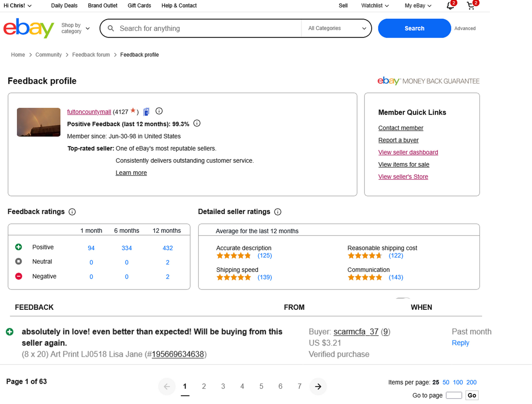Open the shopping cart icon

pyautogui.click(x=471, y=5)
